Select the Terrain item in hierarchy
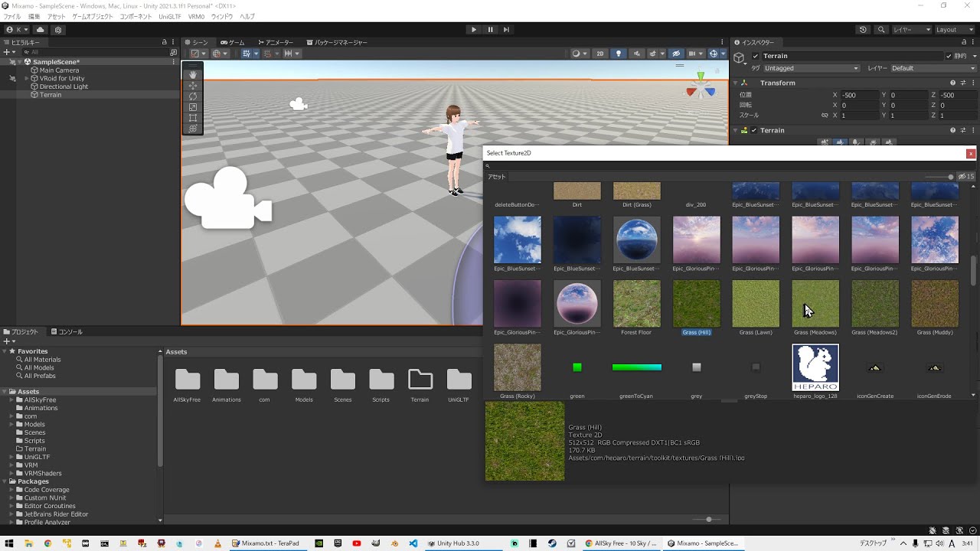Screen dimensions: 980x551 tap(51, 95)
